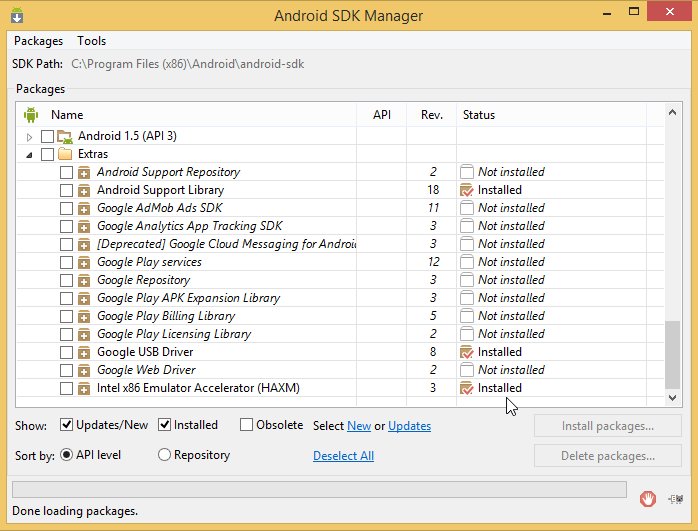Click the Installed status icon for Intel HAXM
This screenshot has height=531, width=698.
pos(467,388)
